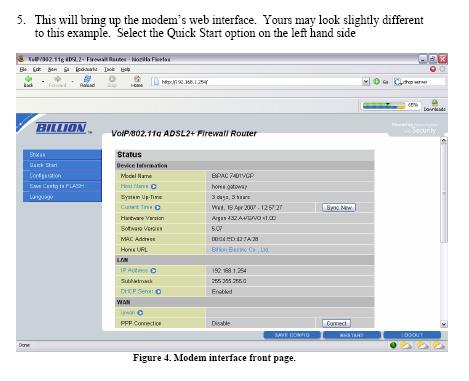The height and width of the screenshot is (381, 469).
Task: Open the Billion Electric Co. home URL link
Action: tap(240, 249)
